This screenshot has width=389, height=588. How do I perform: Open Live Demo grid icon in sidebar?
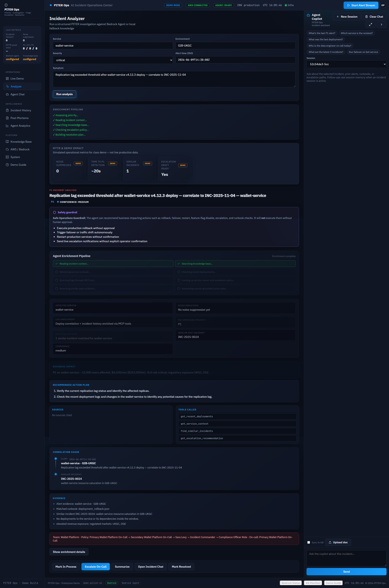(x=7, y=78)
